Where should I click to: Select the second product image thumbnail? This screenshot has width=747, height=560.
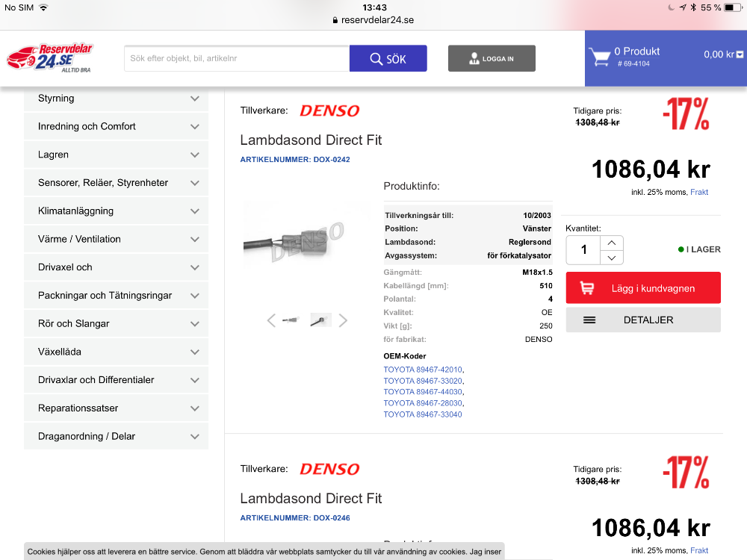tap(320, 320)
